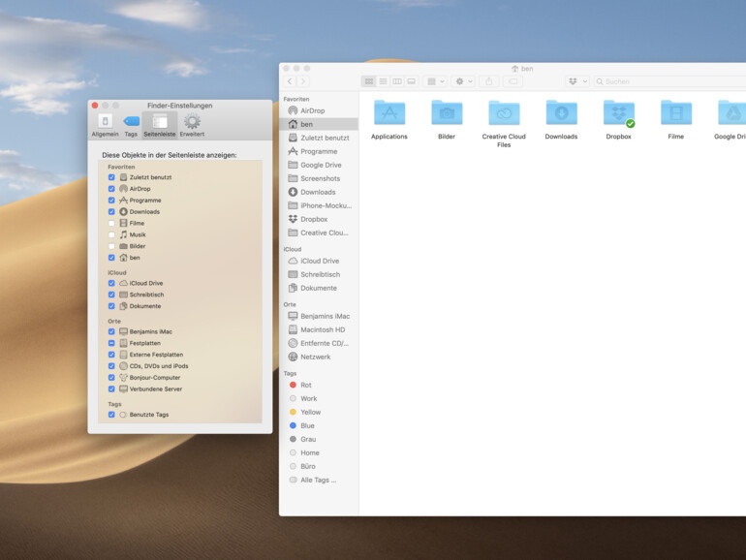This screenshot has height=560, width=746.
Task: Switch Finder to list view
Action: (383, 81)
